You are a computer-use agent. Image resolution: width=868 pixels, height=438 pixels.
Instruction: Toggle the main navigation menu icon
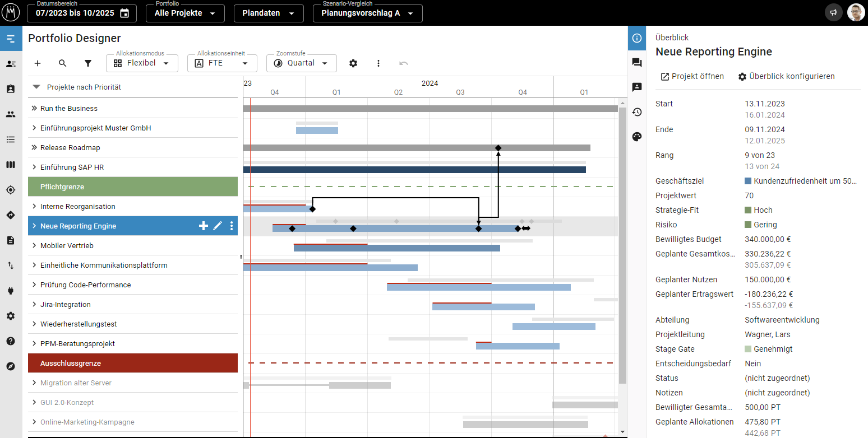11,39
